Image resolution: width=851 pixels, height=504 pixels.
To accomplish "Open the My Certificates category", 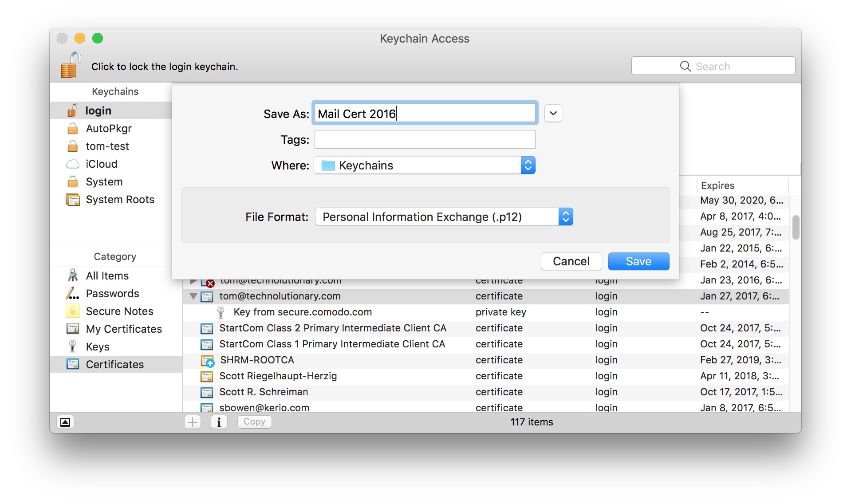I will [124, 329].
